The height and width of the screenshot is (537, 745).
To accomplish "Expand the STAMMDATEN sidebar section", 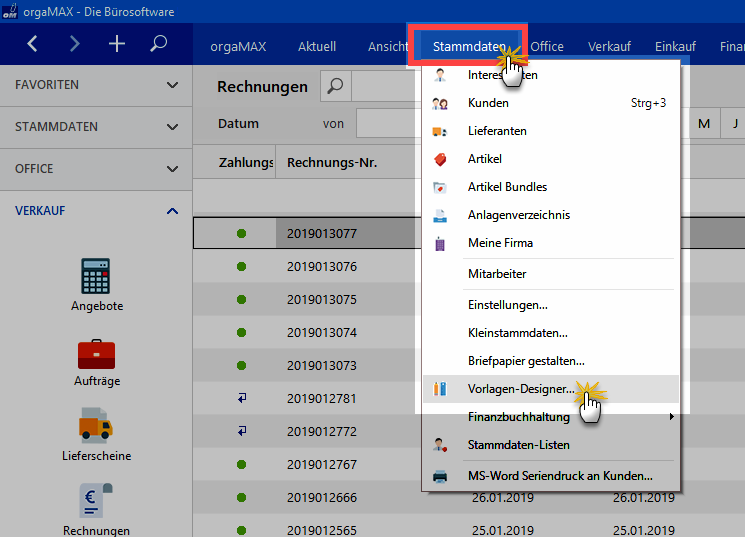I will click(96, 127).
